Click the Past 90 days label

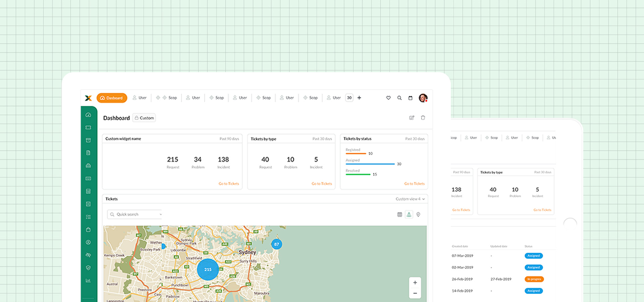click(x=229, y=139)
